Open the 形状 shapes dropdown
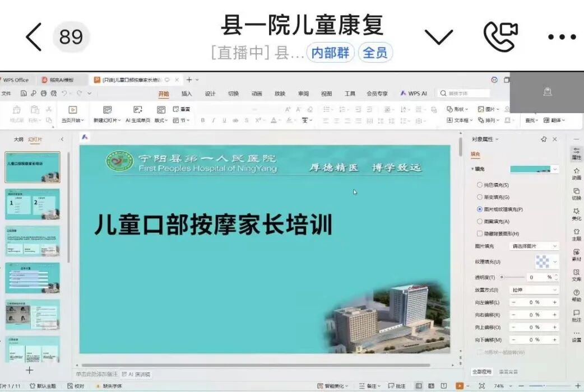The image size is (584, 392). pyautogui.click(x=457, y=109)
